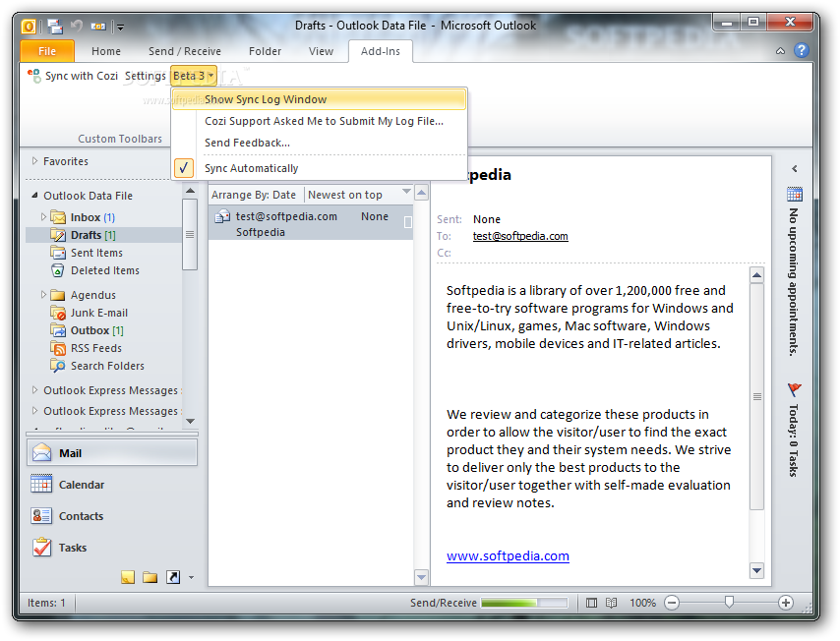Switch to the Send / Receive tab

point(185,51)
